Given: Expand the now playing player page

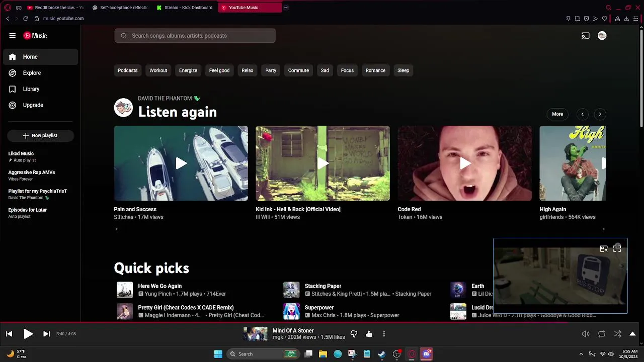Looking at the screenshot, I should [632, 334].
